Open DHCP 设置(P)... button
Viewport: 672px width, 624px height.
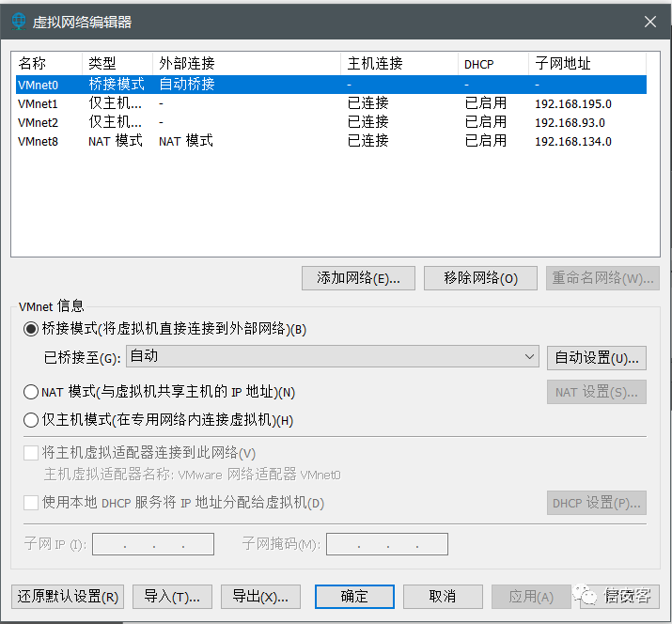[597, 503]
